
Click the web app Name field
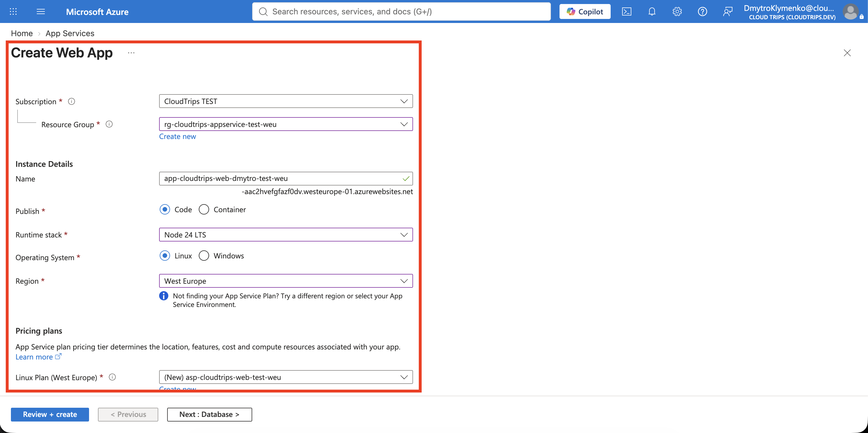pyautogui.click(x=286, y=178)
